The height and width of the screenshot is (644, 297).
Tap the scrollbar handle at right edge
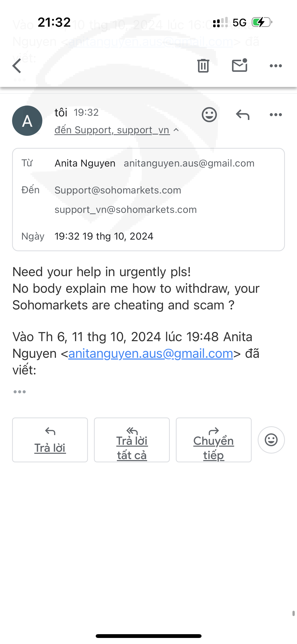click(293, 613)
